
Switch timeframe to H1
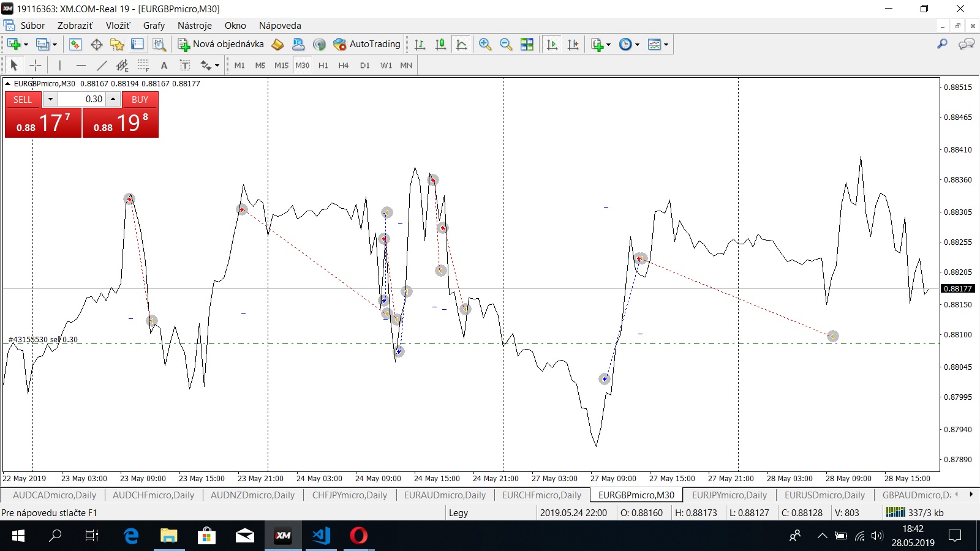(323, 65)
